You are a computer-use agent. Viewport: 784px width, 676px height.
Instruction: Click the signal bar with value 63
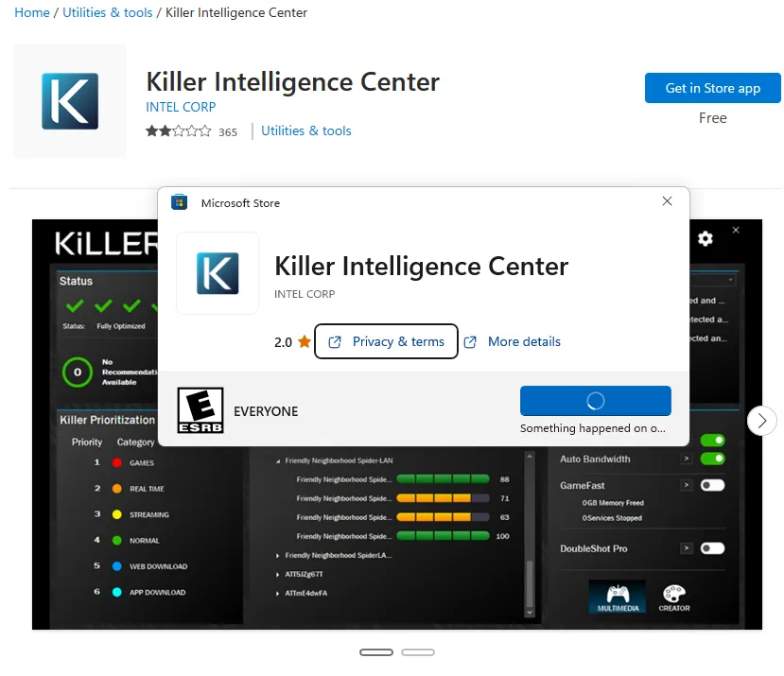(x=443, y=517)
